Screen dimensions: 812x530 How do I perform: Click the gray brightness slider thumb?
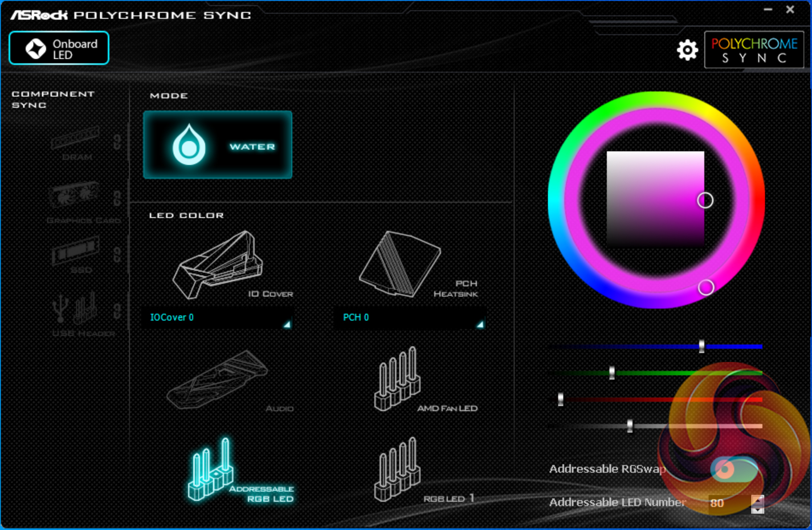[630, 426]
